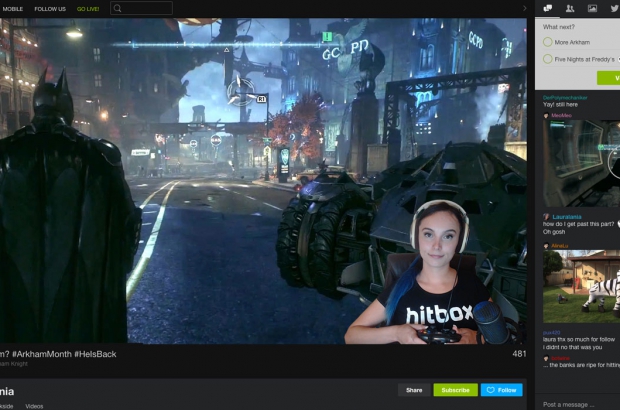
Task: Open AlinaLu's zebra image thumbnail
Action: (581, 286)
